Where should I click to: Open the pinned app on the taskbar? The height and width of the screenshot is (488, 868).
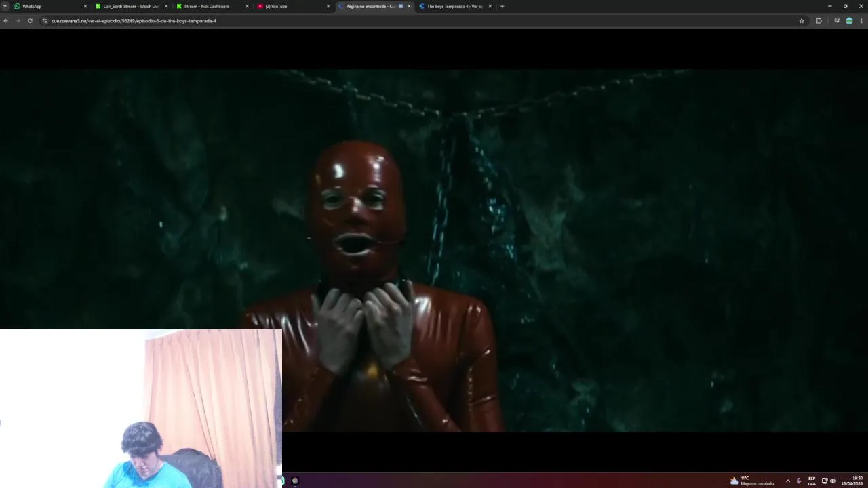point(295,481)
